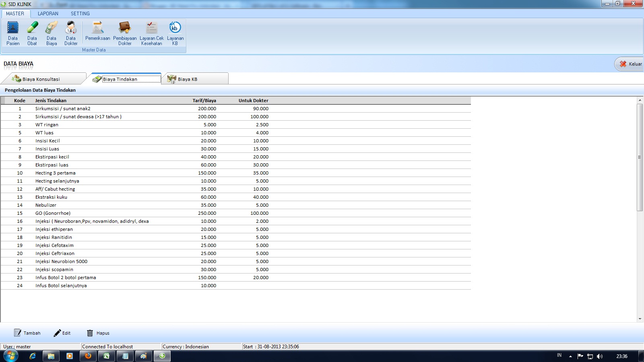Click the vertical scrollbar thumb

point(640,157)
